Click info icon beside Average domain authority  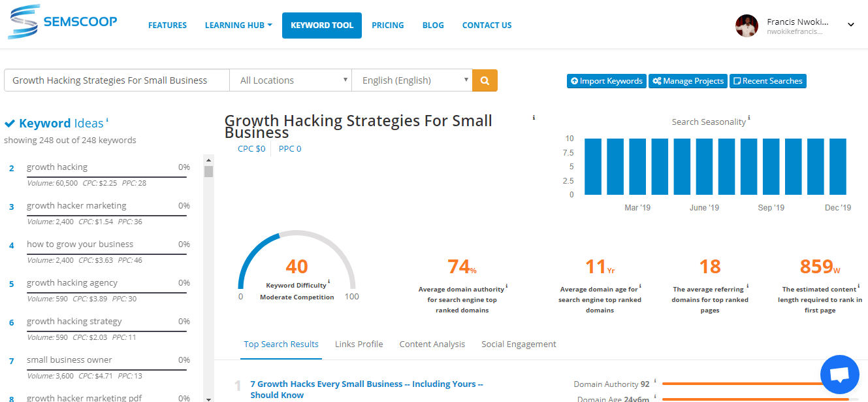[x=507, y=286]
